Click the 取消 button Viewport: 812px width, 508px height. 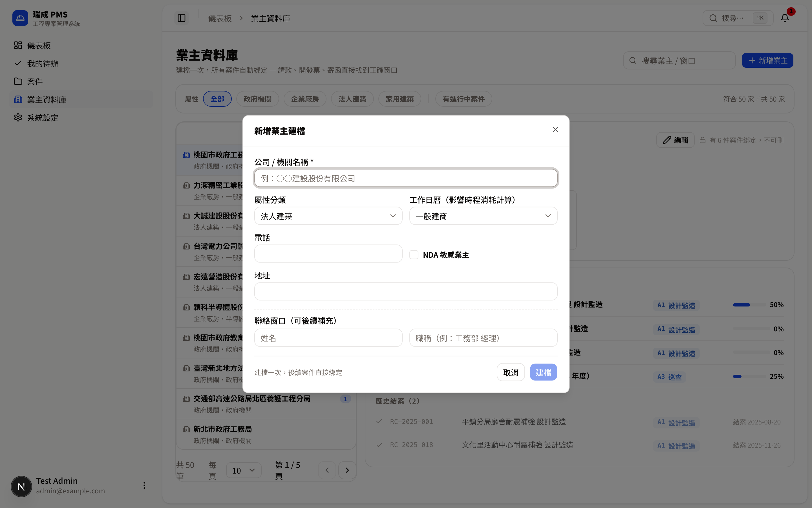[x=511, y=372]
